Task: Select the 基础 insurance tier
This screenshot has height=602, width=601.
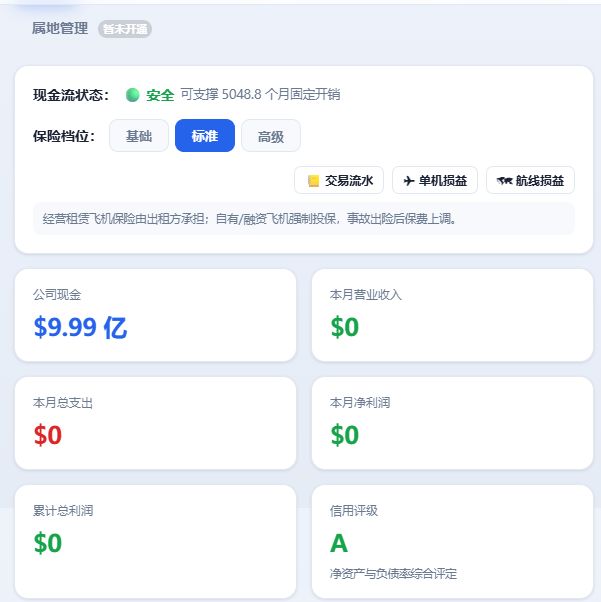Action: [139, 136]
